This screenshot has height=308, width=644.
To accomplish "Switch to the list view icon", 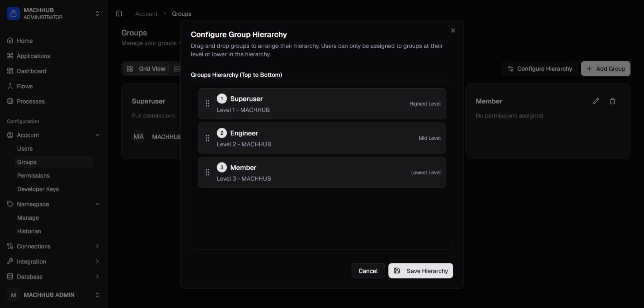I will pos(177,69).
